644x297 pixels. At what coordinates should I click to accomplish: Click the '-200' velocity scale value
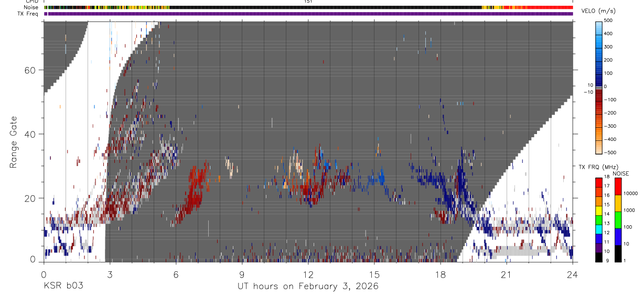point(610,113)
